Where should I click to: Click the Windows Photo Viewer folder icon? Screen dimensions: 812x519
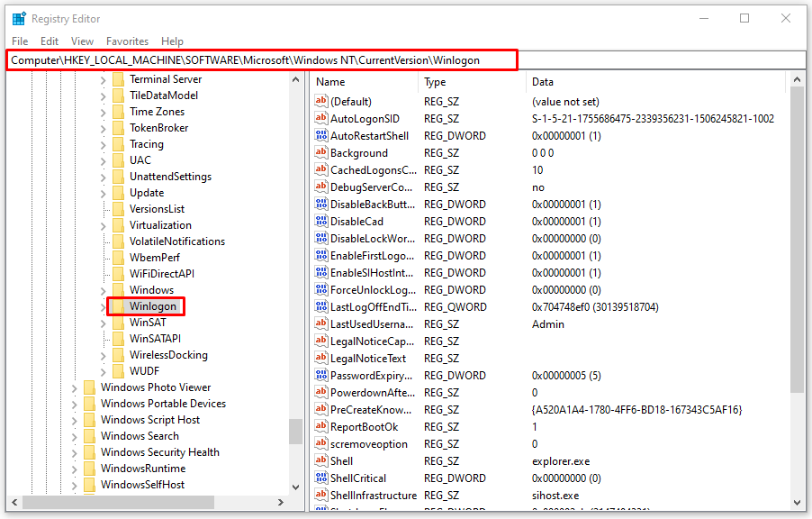pyautogui.click(x=90, y=387)
